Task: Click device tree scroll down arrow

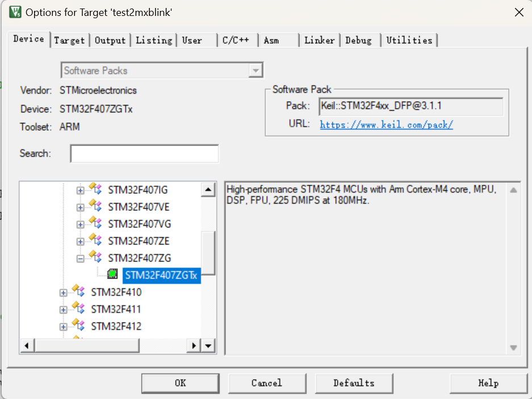Action: tap(208, 346)
